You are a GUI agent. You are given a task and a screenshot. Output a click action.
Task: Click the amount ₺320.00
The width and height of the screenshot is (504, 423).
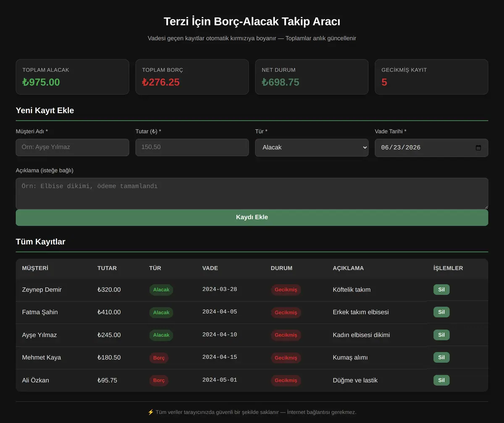109,290
